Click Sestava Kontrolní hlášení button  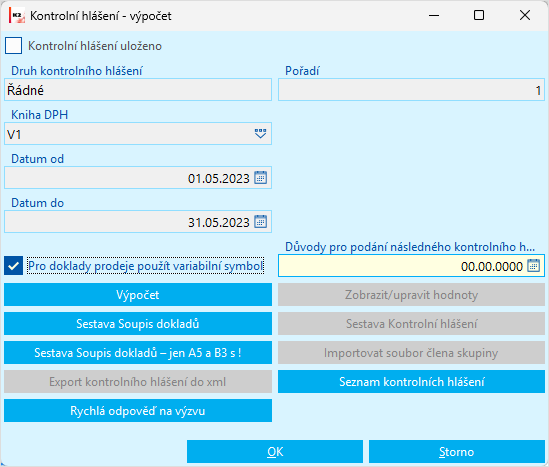coord(411,324)
